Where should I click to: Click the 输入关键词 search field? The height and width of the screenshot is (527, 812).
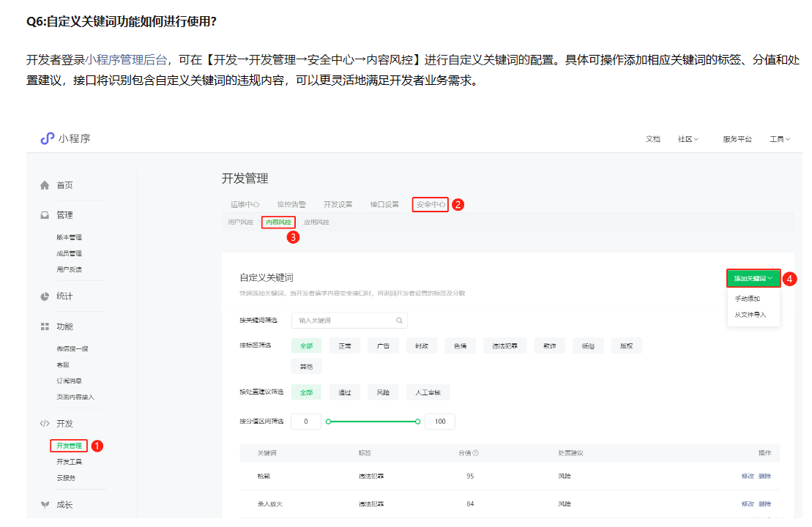[349, 321]
